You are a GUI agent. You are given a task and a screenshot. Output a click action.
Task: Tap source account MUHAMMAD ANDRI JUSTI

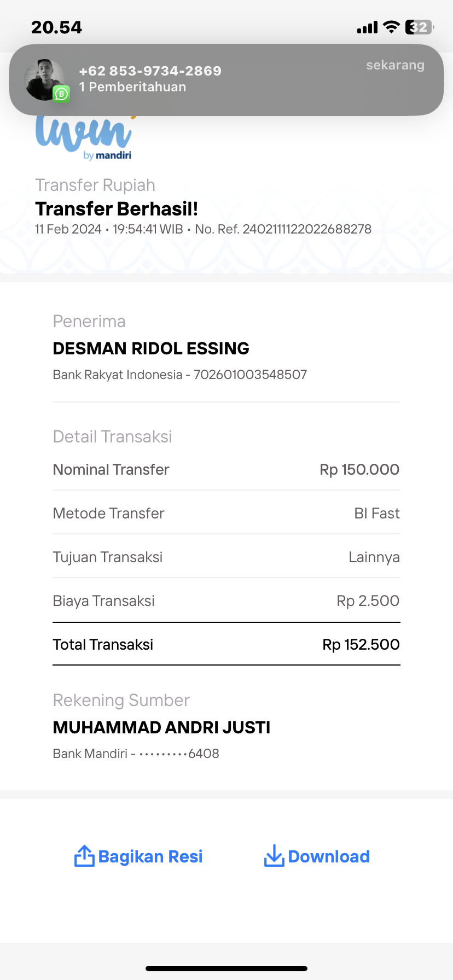161,727
